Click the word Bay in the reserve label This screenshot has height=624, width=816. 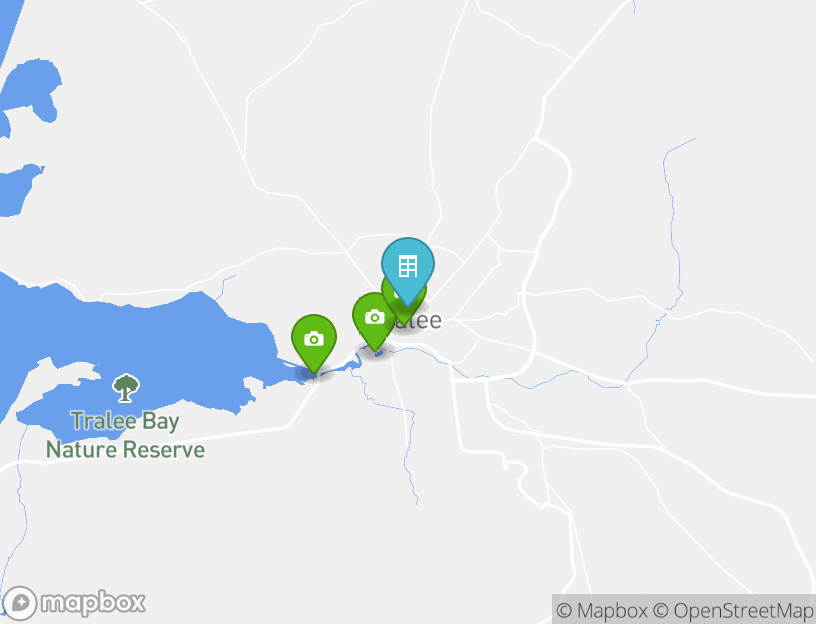(161, 422)
